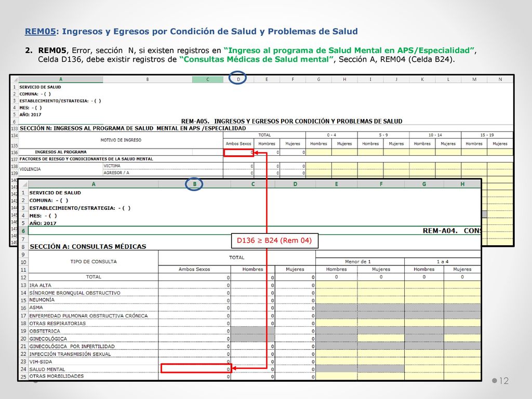532x399 pixels.
Task: Click the 'OBSTETRICA' row label
Action: point(45,331)
